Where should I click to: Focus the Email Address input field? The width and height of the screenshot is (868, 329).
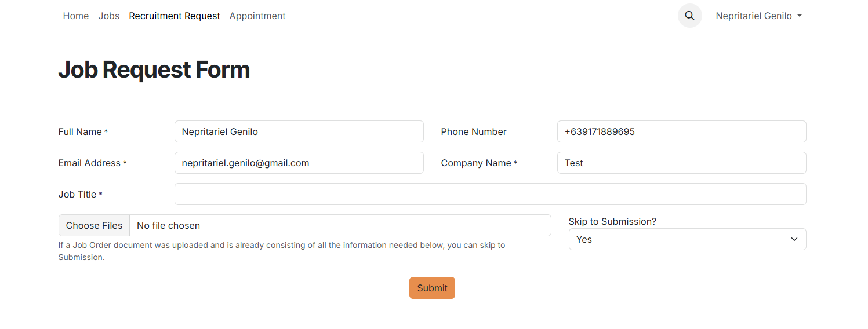point(299,163)
